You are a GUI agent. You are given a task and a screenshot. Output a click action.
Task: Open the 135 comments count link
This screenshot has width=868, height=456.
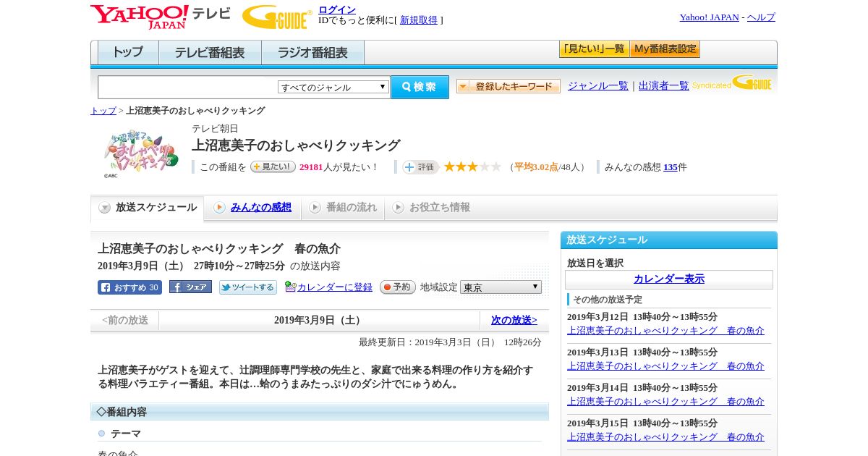[671, 167]
